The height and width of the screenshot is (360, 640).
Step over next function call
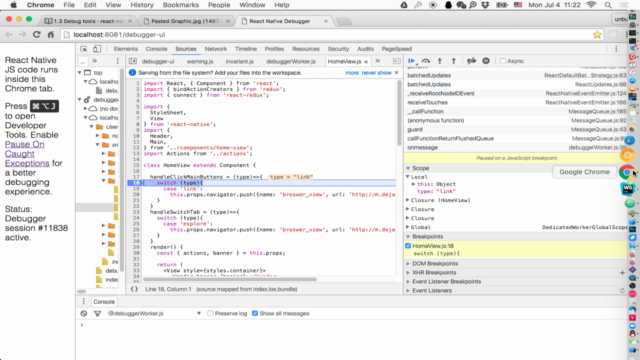point(426,61)
